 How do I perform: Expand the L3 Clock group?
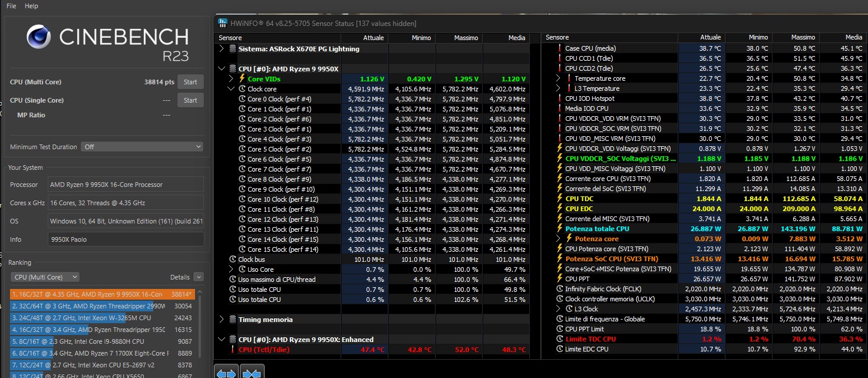(x=559, y=309)
